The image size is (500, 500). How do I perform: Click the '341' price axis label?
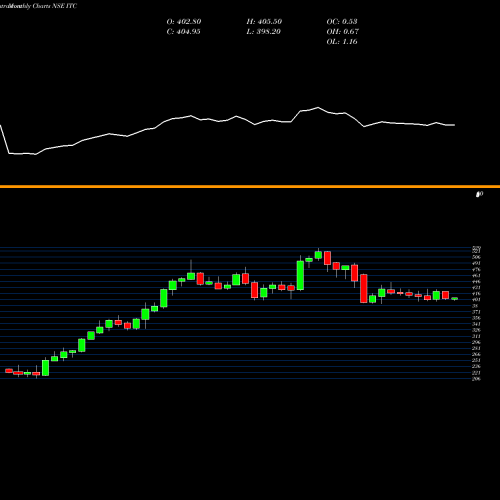coord(476,324)
